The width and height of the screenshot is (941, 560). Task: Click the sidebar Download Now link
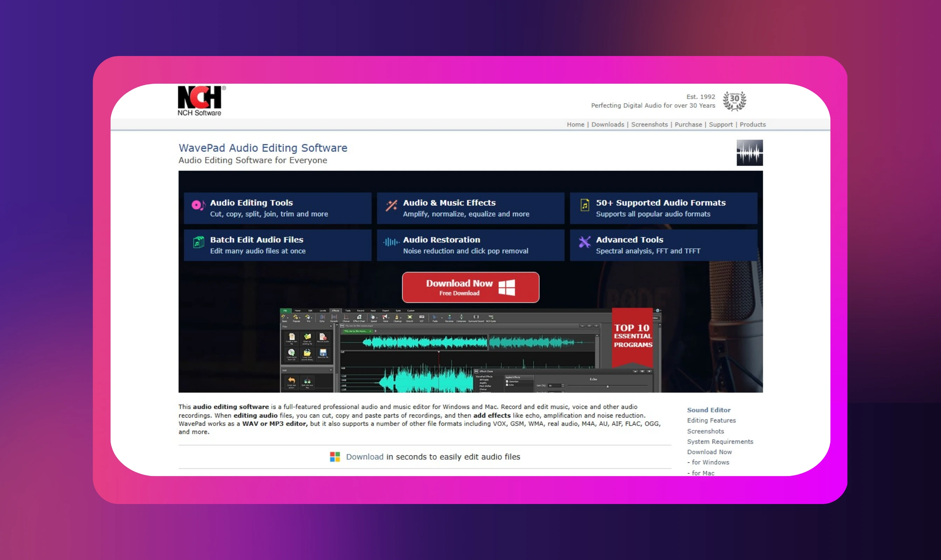(x=709, y=452)
